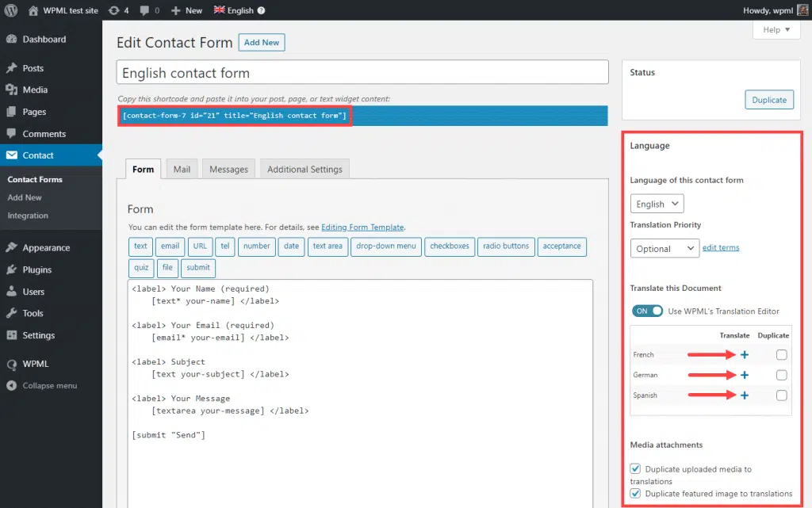
Task: Insert a checkboxes tag
Action: click(x=450, y=246)
